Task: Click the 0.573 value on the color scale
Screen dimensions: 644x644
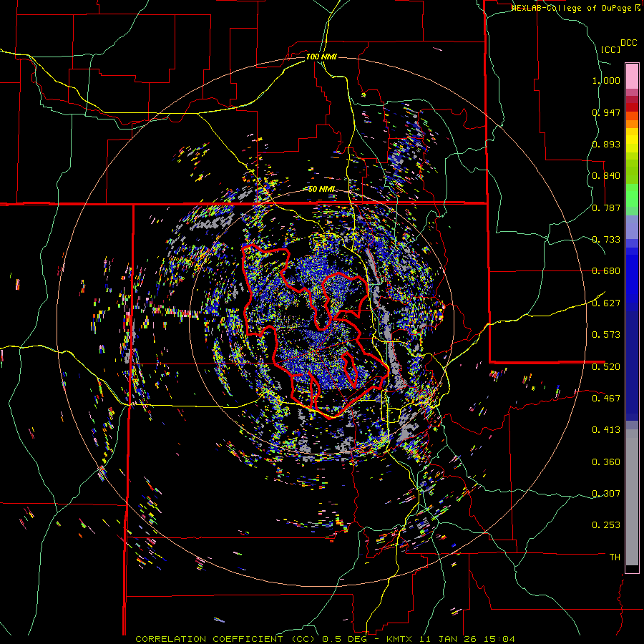Action: tap(606, 335)
